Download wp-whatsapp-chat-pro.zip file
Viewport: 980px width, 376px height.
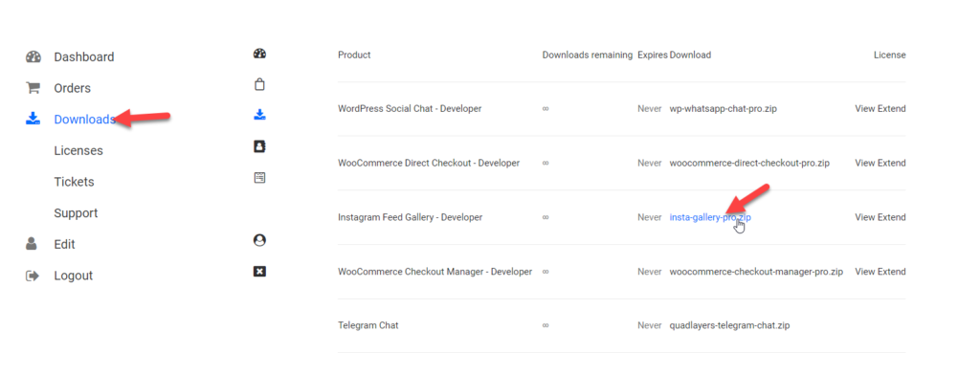click(724, 109)
